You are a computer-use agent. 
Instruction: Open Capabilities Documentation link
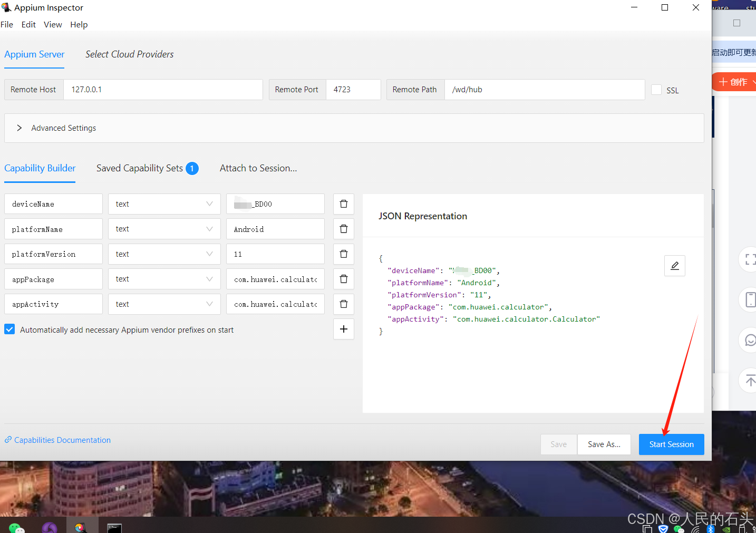pos(58,440)
